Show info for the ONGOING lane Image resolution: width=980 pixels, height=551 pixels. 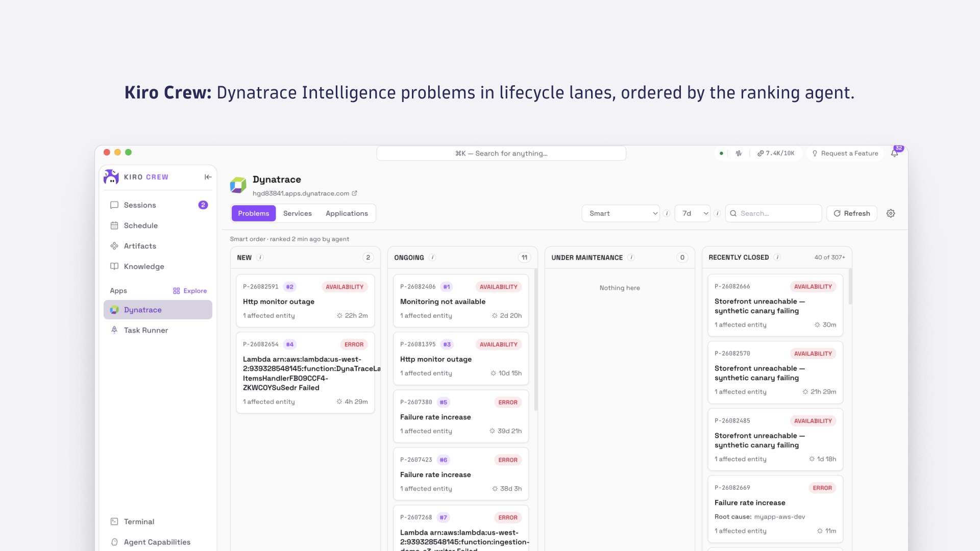[x=432, y=258]
